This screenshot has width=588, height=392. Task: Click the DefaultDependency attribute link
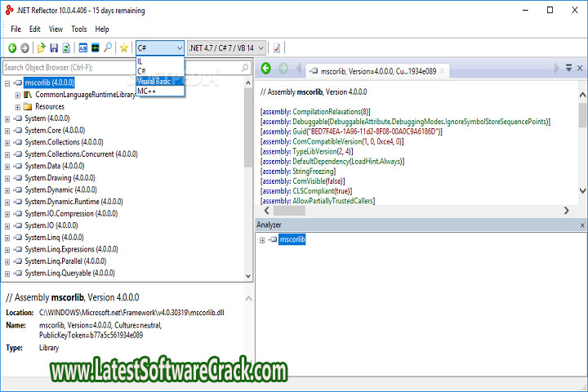click(x=321, y=162)
